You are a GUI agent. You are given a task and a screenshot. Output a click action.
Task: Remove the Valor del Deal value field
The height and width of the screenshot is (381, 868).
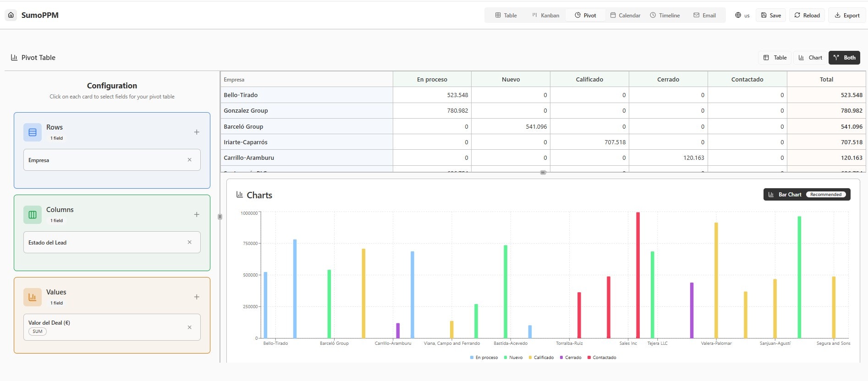pyautogui.click(x=189, y=327)
